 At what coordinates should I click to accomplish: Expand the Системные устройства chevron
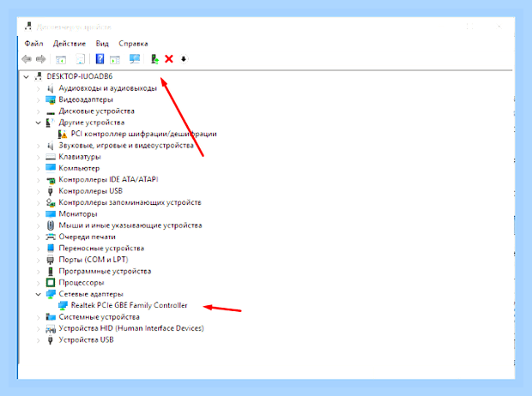pos(38,317)
